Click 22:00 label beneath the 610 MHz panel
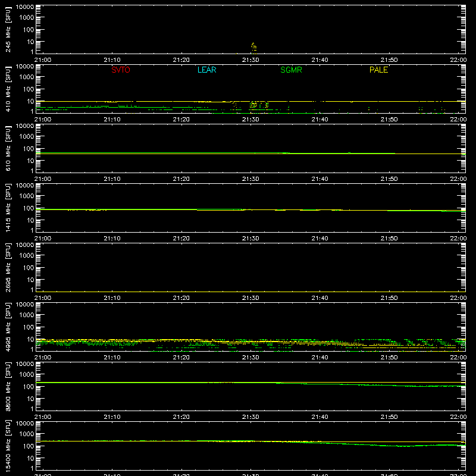This screenshot has height=476, width=476. [458, 179]
